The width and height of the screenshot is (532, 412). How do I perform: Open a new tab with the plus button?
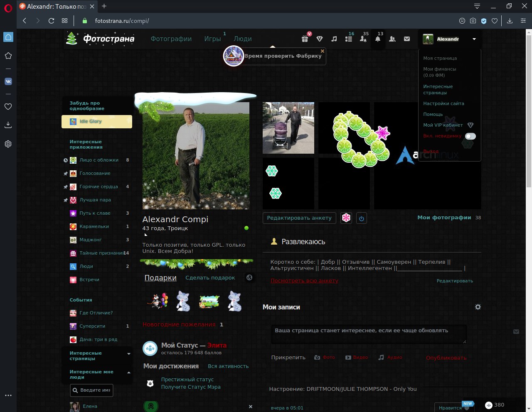(x=104, y=6)
